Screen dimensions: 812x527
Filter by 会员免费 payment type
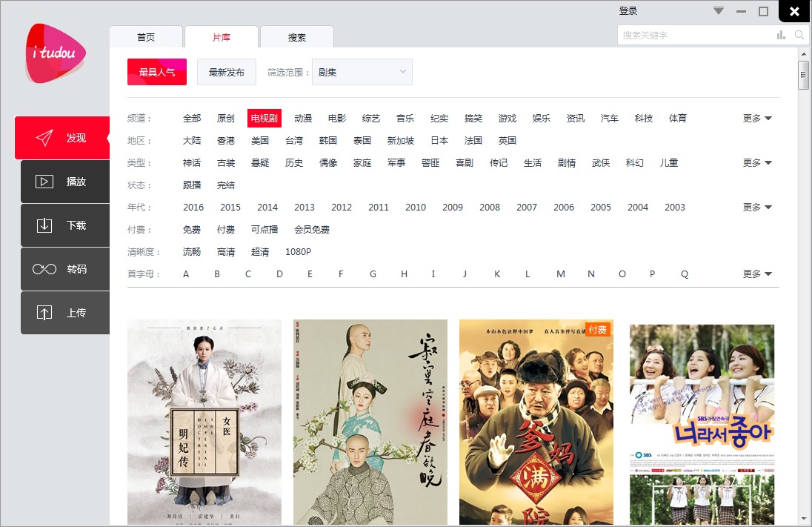tap(312, 230)
